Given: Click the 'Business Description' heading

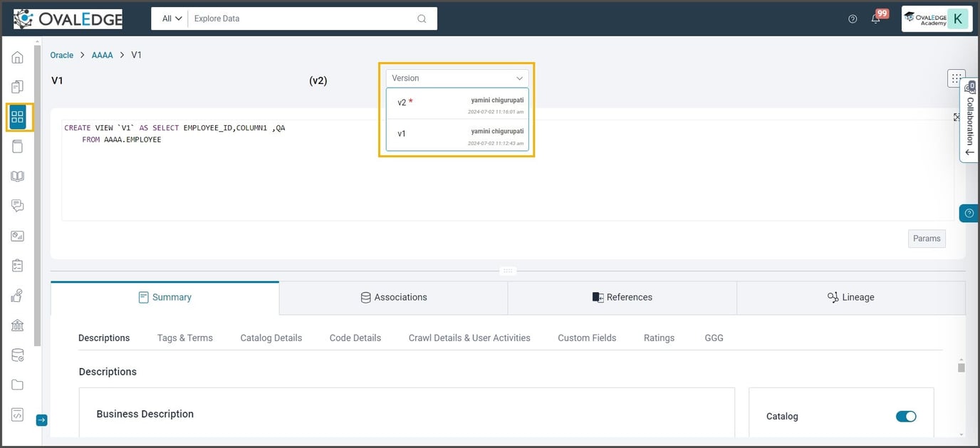Looking at the screenshot, I should coord(145,414).
